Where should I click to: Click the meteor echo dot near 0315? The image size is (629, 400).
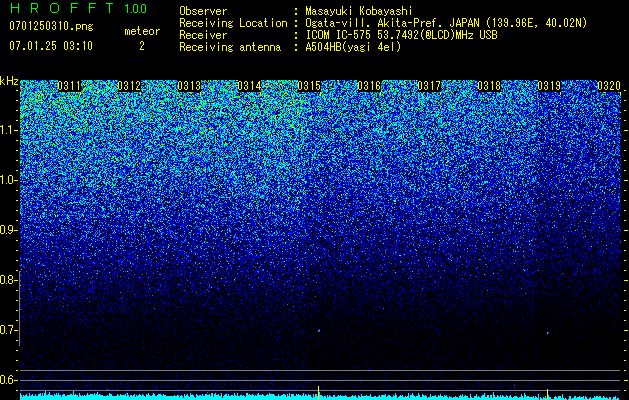point(319,331)
